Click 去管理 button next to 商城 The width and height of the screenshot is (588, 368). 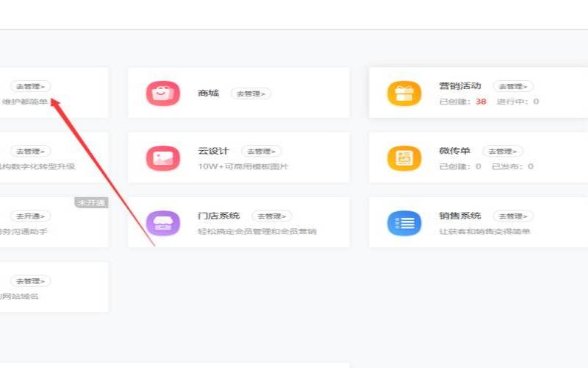pyautogui.click(x=251, y=93)
